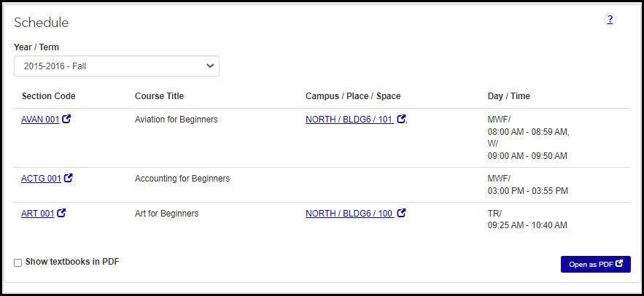Open the AVAN 001 section link
Screen dimensions: 644x296
(40, 120)
